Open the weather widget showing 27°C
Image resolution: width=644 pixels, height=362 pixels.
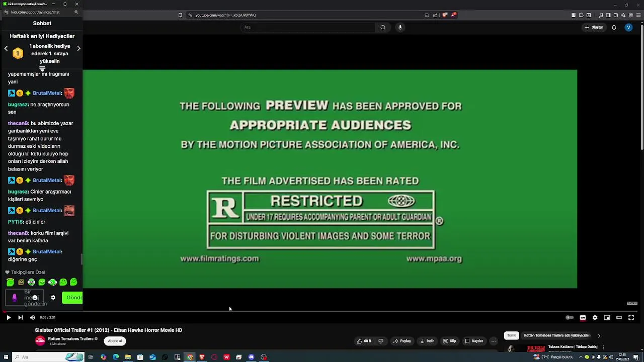[553, 357]
